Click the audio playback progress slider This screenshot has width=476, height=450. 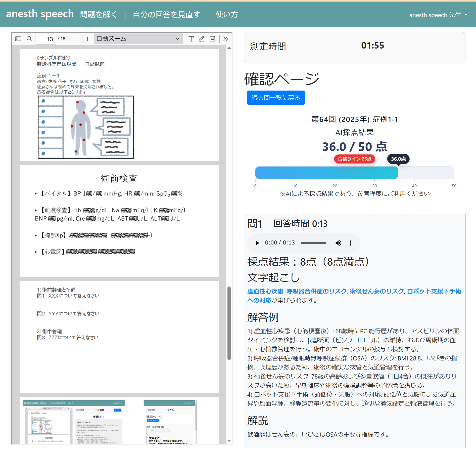pos(313,243)
